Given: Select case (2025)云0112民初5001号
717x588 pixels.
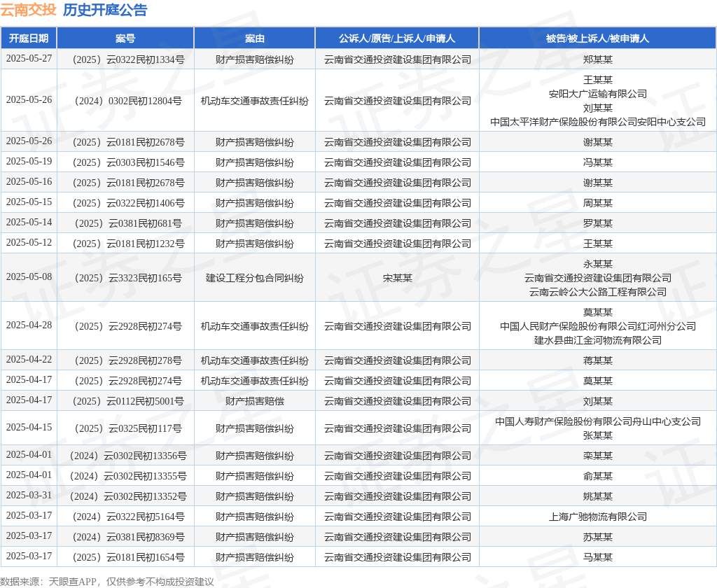Looking at the screenshot, I should pos(125,401).
